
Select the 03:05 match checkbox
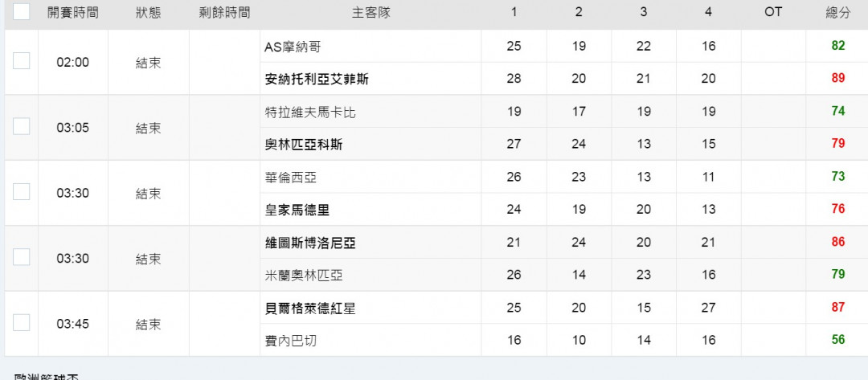click(21, 126)
